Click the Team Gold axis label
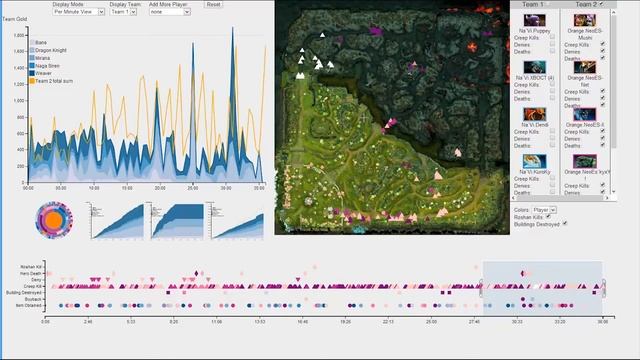 click(x=15, y=19)
